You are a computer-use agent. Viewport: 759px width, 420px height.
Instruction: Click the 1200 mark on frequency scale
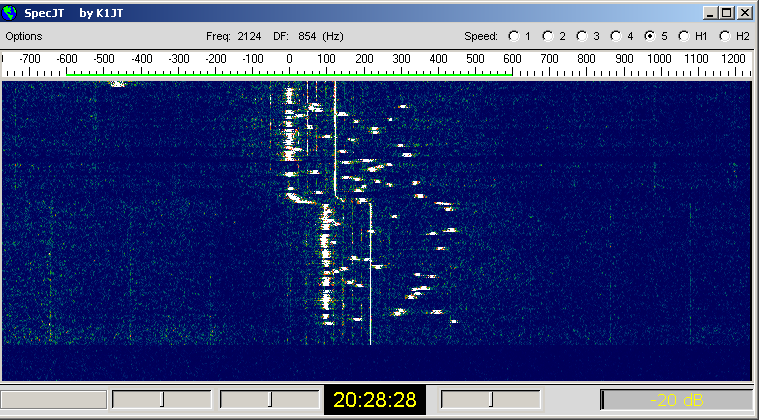pyautogui.click(x=733, y=59)
